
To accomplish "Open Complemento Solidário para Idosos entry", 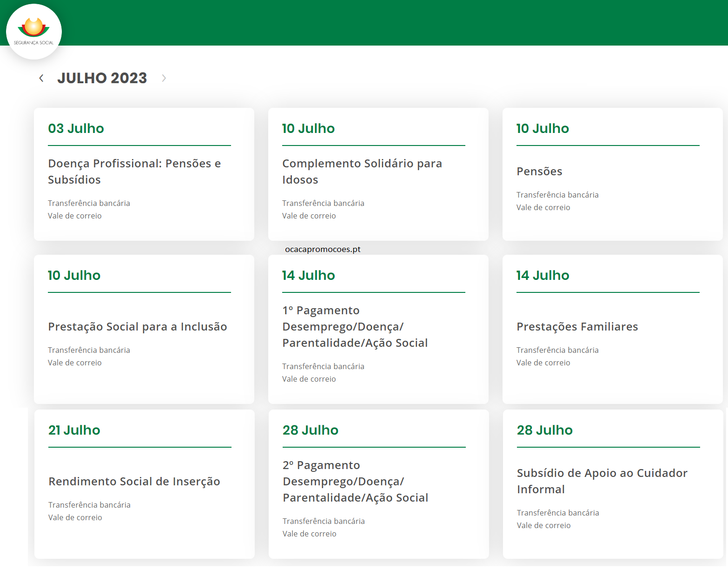I will coord(362,172).
